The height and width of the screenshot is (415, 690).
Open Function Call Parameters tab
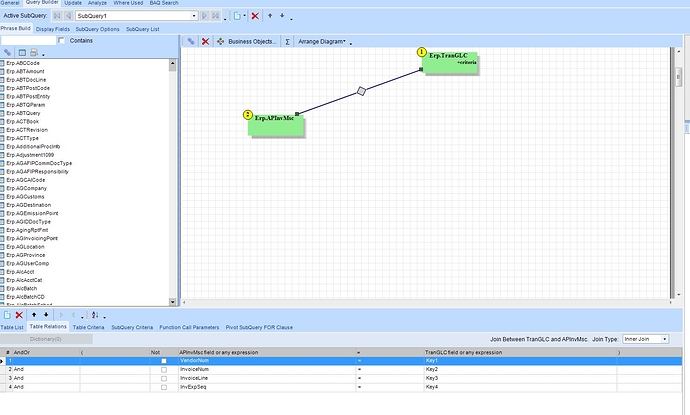tap(189, 327)
